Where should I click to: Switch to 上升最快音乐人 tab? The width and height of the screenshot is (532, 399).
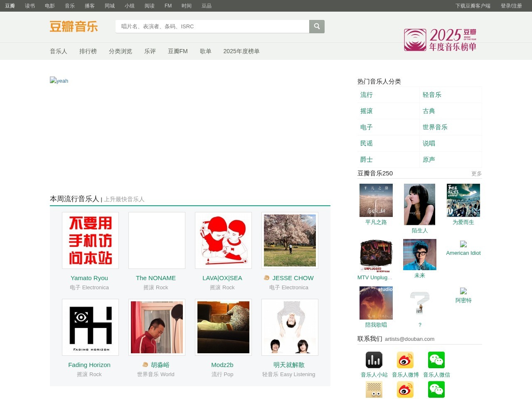[x=124, y=199]
